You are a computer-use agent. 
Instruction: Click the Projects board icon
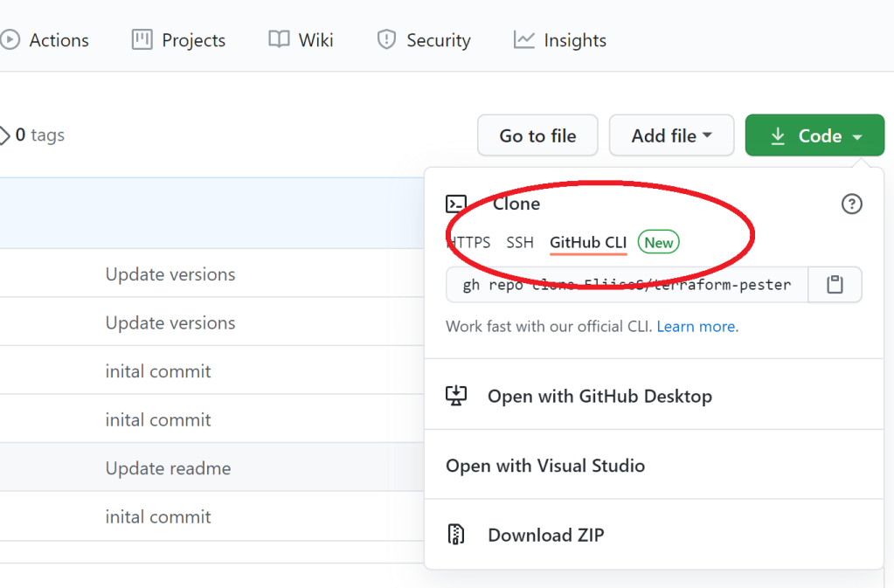[142, 39]
